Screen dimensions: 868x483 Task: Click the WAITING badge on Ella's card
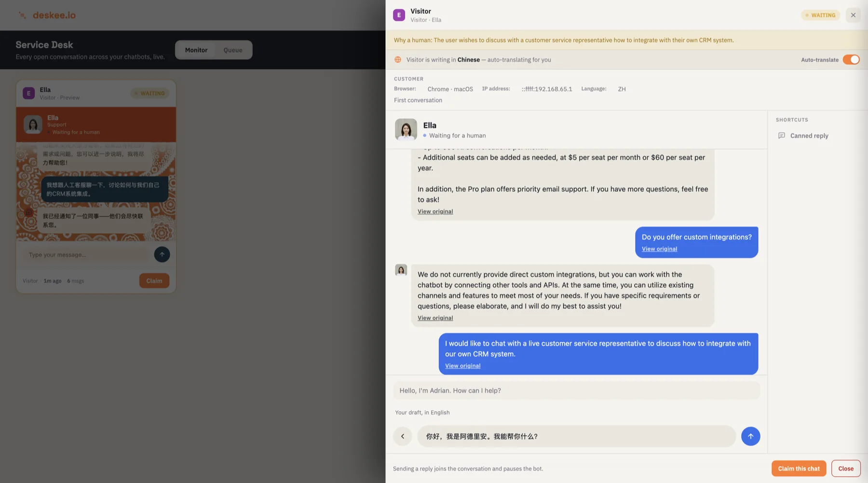click(x=149, y=94)
